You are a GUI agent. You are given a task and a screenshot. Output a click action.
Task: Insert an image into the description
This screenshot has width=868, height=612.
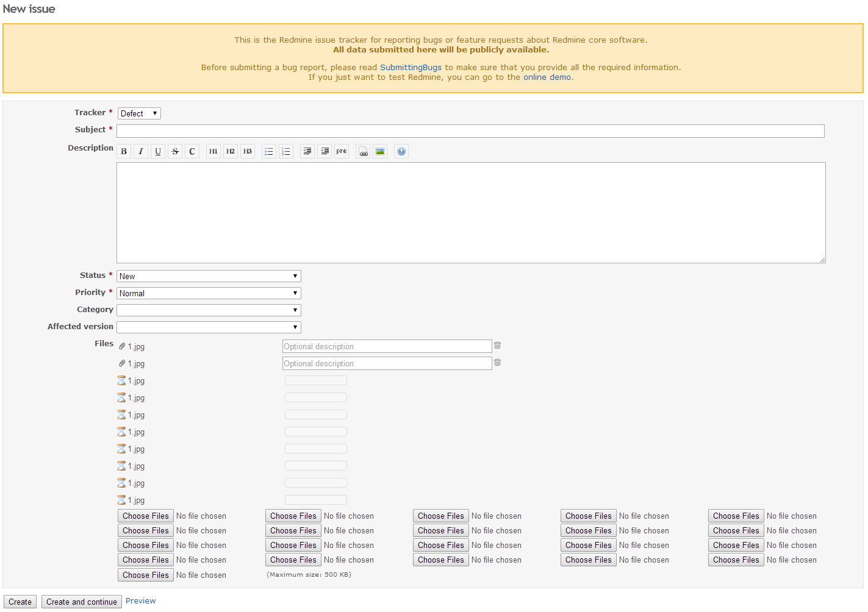click(x=380, y=151)
